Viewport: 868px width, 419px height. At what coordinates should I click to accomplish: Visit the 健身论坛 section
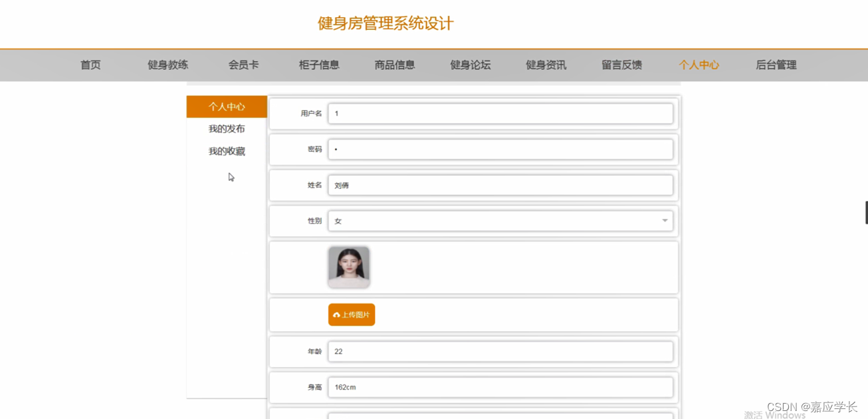(471, 65)
